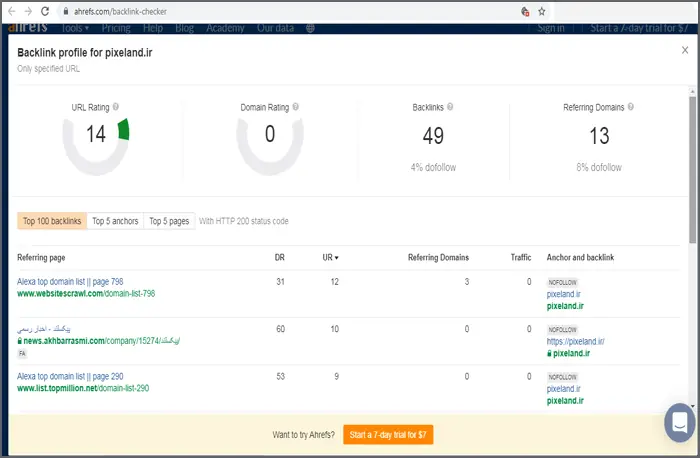700x458 pixels.
Task: Click NOFOLLOW badge in akhbarrasmi row
Action: tap(562, 330)
